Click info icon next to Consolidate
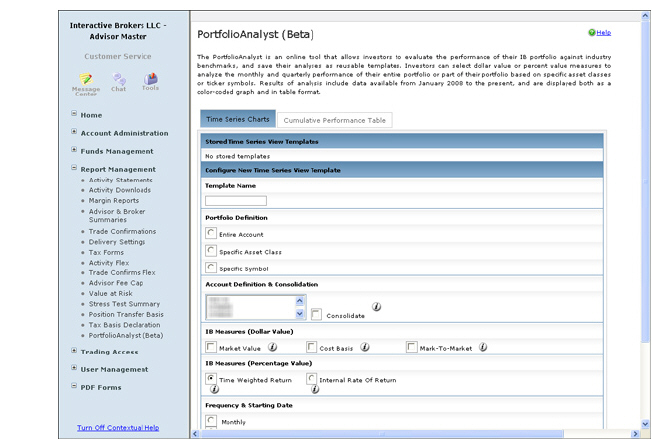The width and height of the screenshot is (652, 441). [375, 308]
